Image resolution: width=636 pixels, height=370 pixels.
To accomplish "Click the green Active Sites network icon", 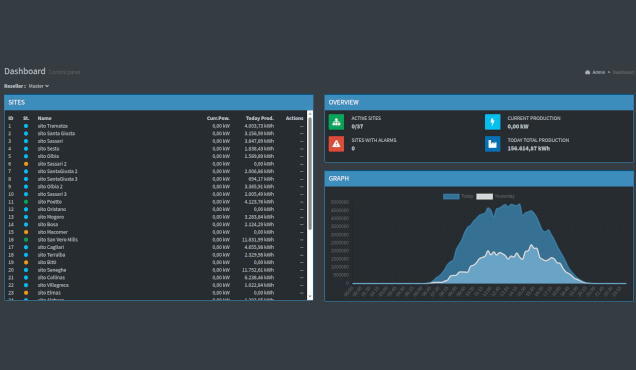I will 336,122.
